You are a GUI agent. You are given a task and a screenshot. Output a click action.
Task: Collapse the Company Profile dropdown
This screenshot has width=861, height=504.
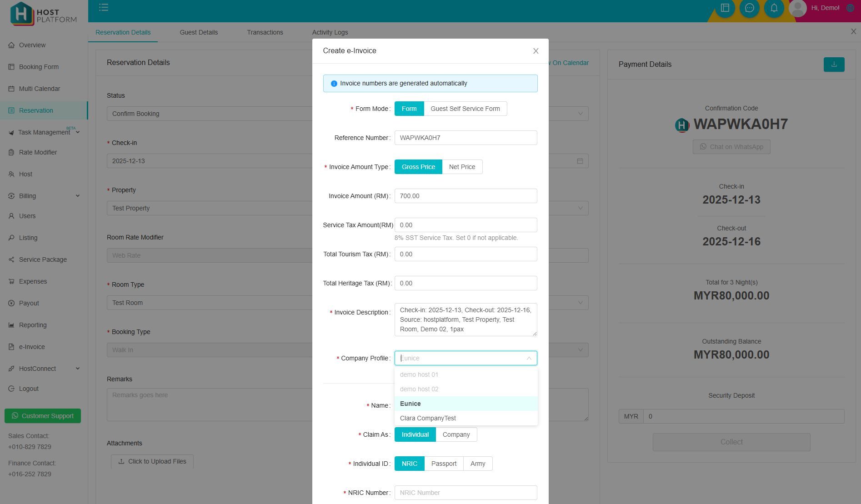click(529, 358)
